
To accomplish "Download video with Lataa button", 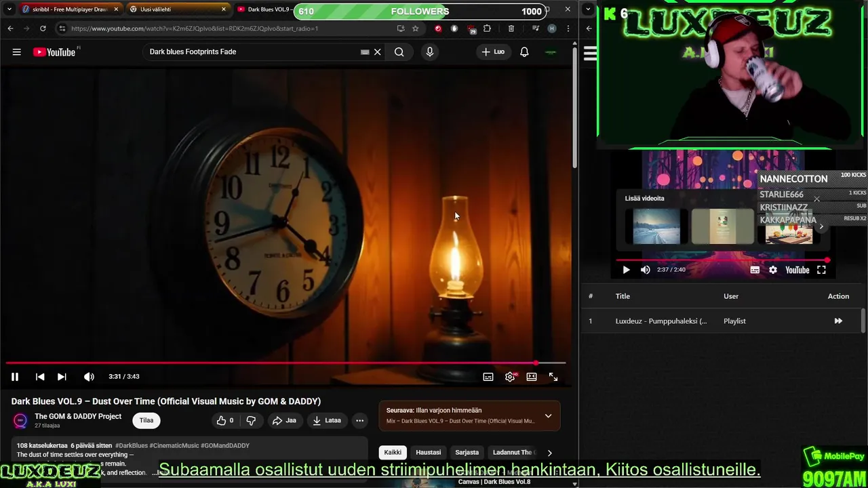I will [326, 421].
